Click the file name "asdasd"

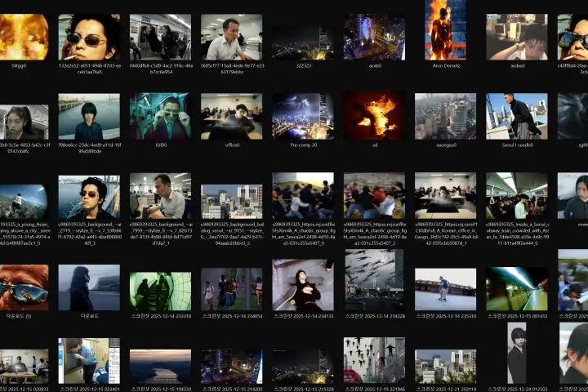point(517,65)
